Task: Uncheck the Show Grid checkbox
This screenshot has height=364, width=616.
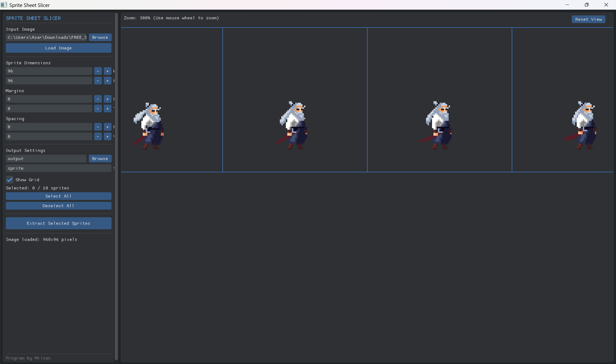Action: (x=10, y=180)
